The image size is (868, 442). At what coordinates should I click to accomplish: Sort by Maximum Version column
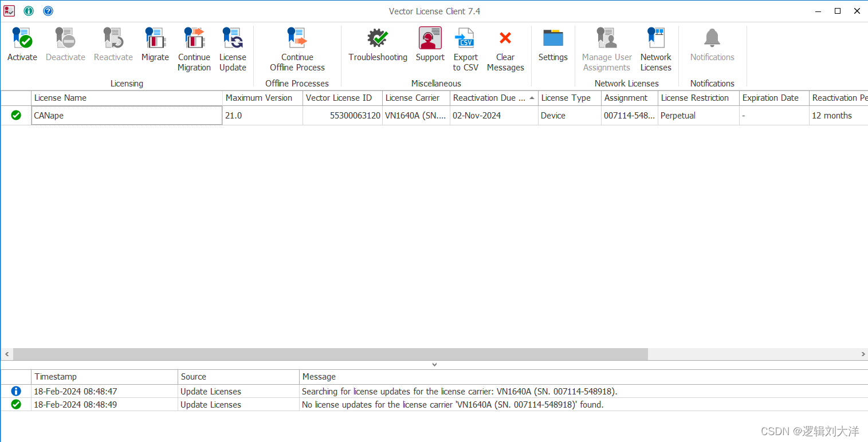tap(262, 98)
